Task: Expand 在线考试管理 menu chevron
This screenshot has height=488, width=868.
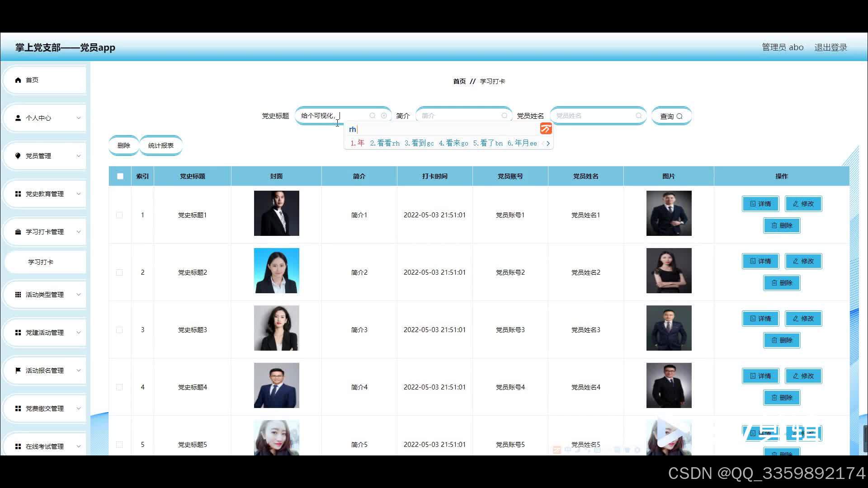Action: click(78, 446)
